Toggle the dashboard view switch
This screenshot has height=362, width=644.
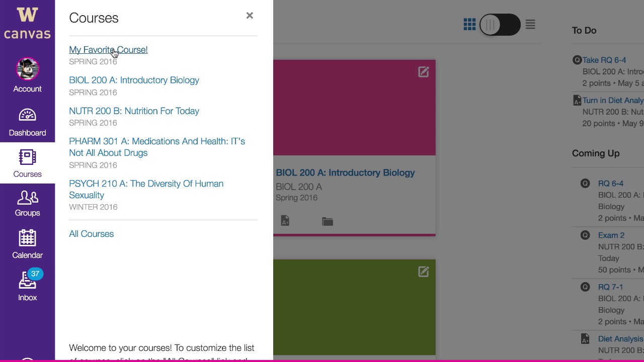pyautogui.click(x=500, y=25)
